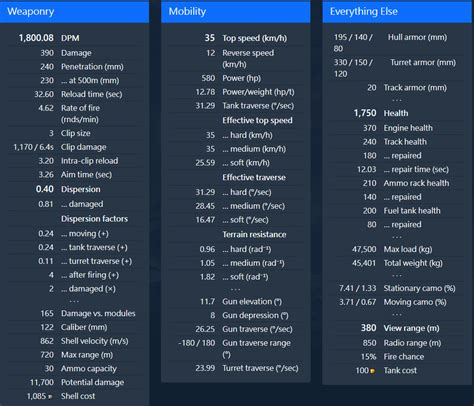Image resolution: width=474 pixels, height=406 pixels.
Task: Click the Intra-clip reload label
Action: click(89, 161)
